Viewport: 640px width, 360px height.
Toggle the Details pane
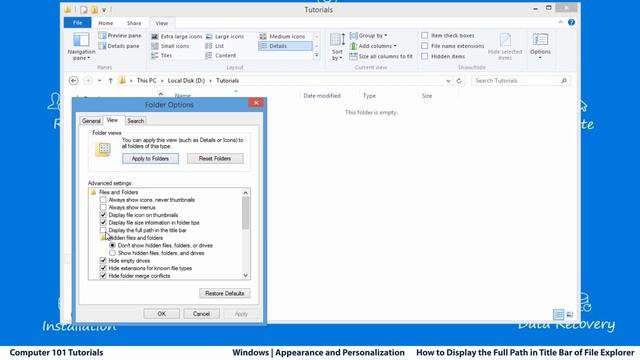coord(119,46)
